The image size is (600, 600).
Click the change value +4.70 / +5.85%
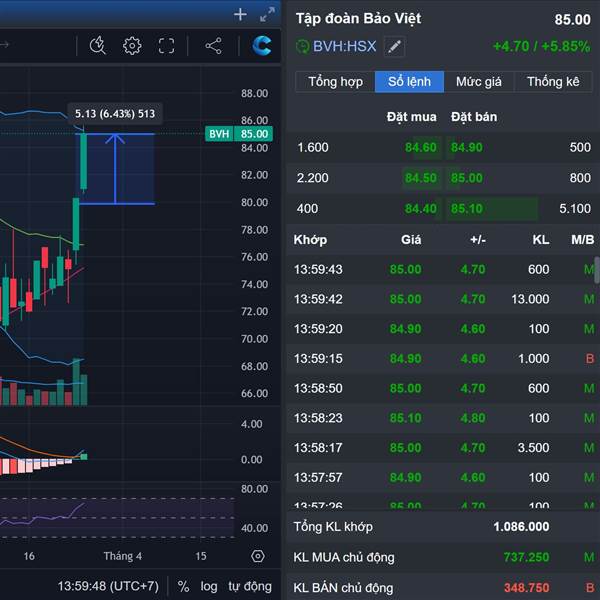tap(541, 47)
